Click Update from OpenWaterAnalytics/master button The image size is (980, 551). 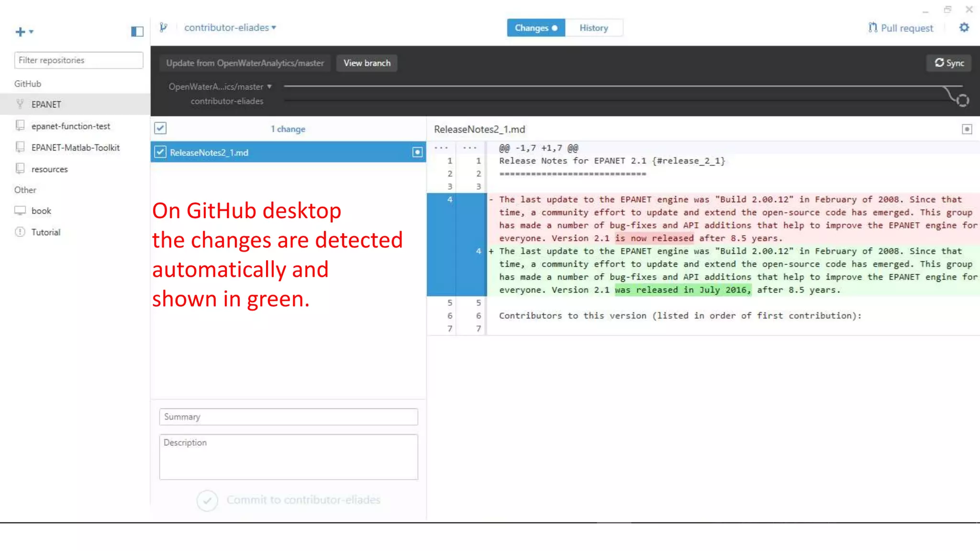245,63
